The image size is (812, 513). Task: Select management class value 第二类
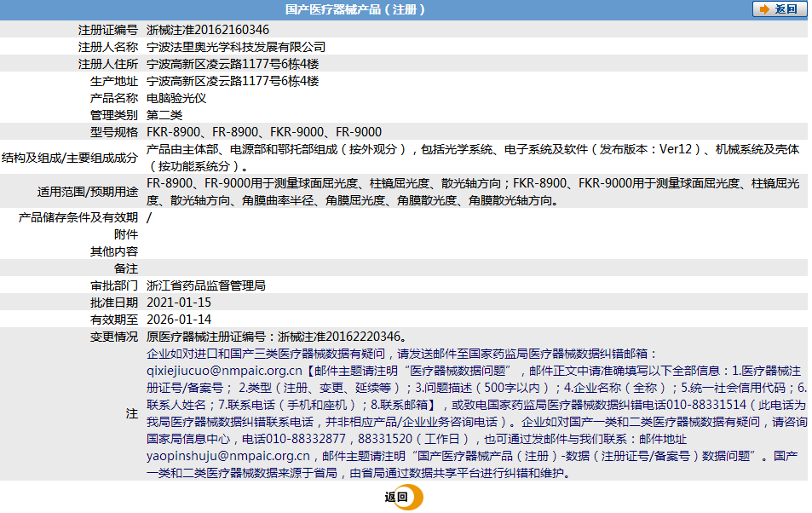[164, 115]
